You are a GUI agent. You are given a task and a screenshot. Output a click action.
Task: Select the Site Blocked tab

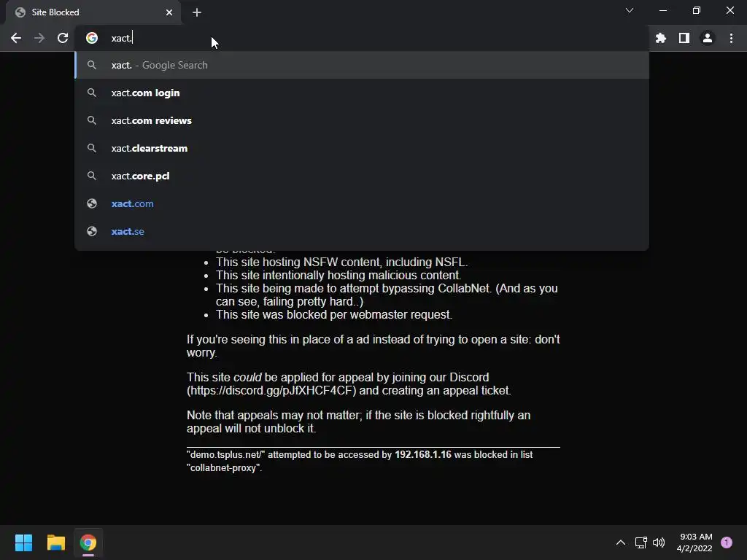coord(93,12)
